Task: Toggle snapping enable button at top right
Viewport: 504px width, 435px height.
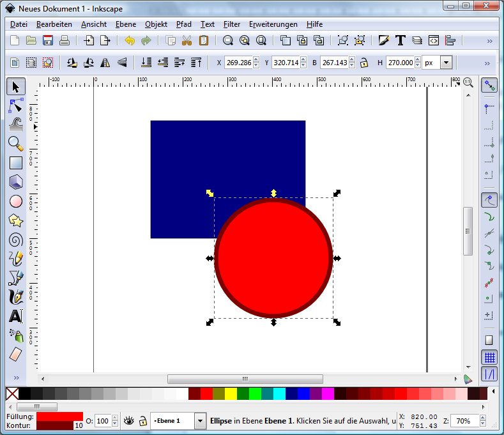Action: point(489,86)
